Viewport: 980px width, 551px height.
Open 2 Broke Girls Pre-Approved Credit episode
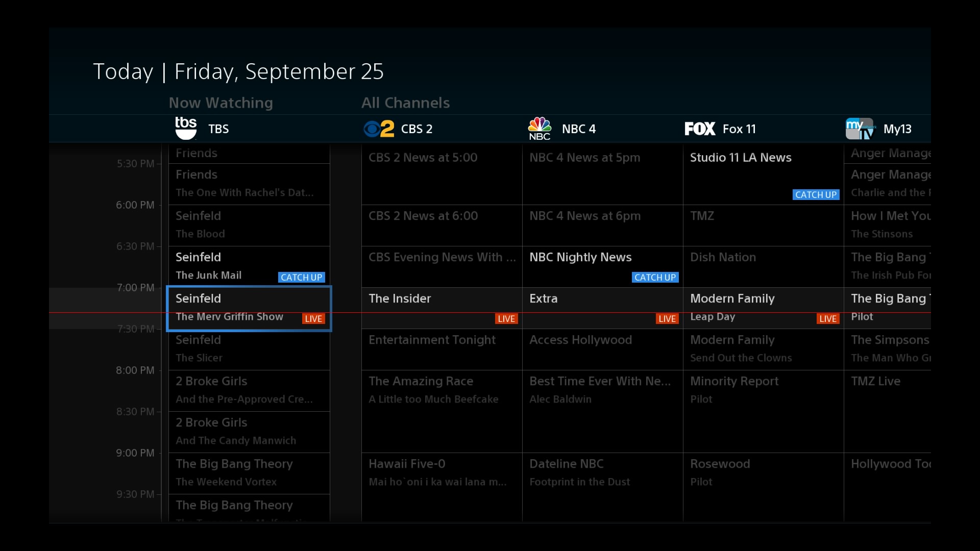pyautogui.click(x=249, y=391)
